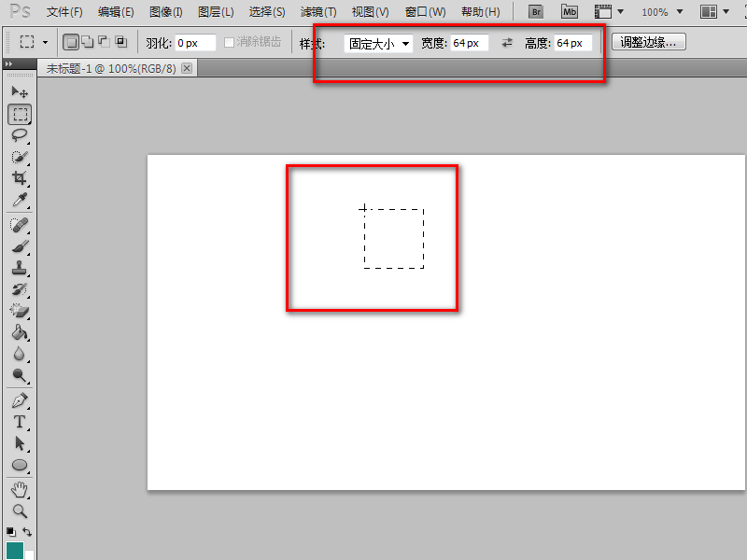This screenshot has height=560, width=747.
Task: Select the History Brush tool
Action: coord(20,289)
